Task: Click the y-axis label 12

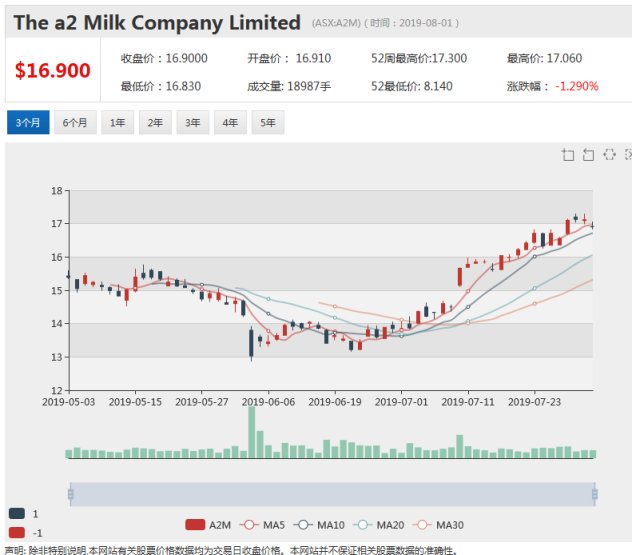Action: (57, 391)
